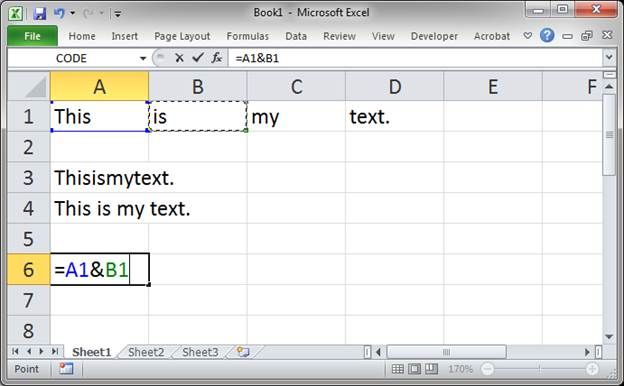Cancel the formula entry with the X icon
624x386 pixels.
click(x=179, y=58)
